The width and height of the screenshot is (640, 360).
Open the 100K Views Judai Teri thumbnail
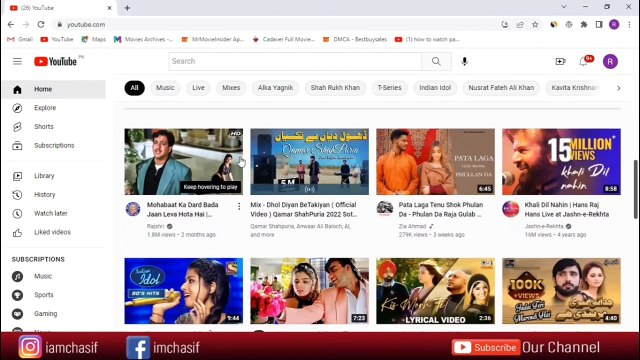pos(561,291)
